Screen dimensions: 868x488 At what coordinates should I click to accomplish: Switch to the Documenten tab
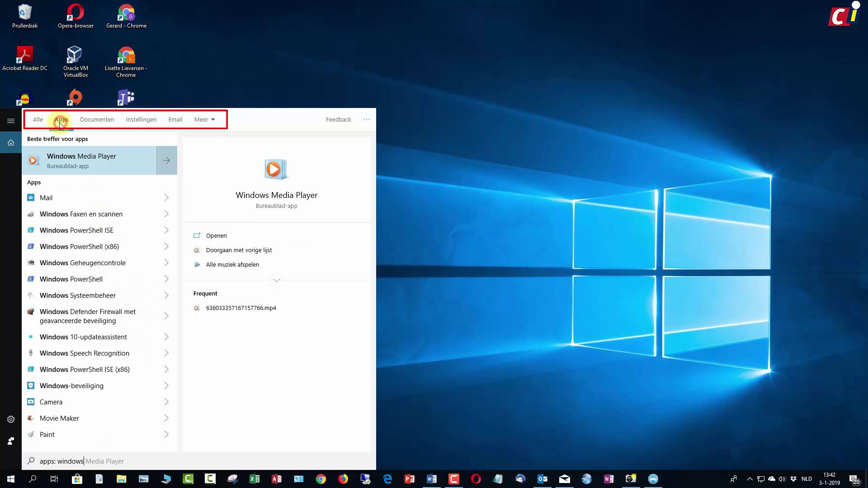(97, 120)
